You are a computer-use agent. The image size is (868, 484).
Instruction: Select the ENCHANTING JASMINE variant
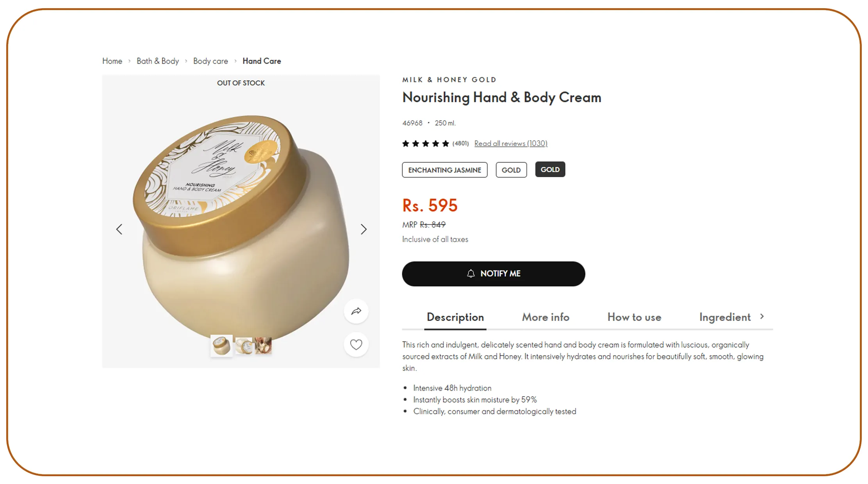[444, 170]
